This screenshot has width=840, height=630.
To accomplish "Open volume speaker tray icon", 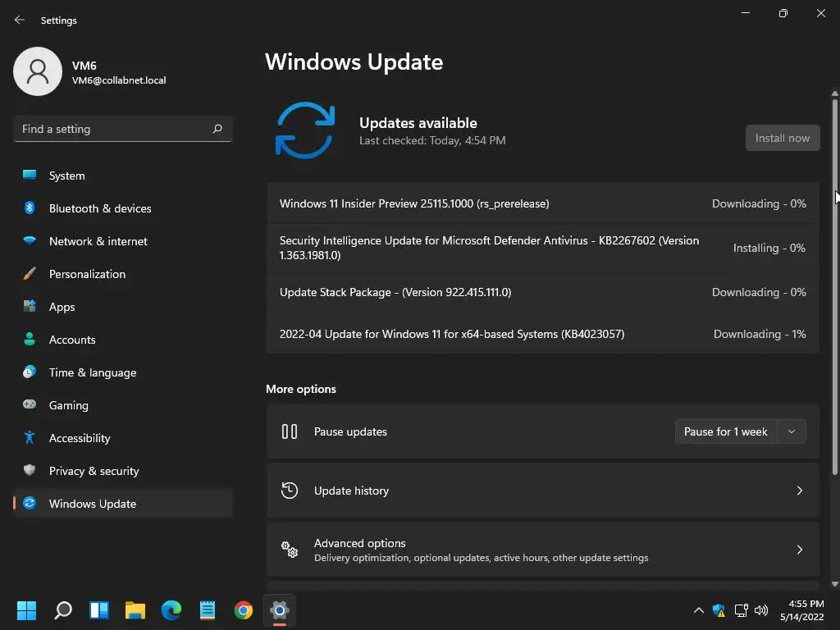I will 761,610.
